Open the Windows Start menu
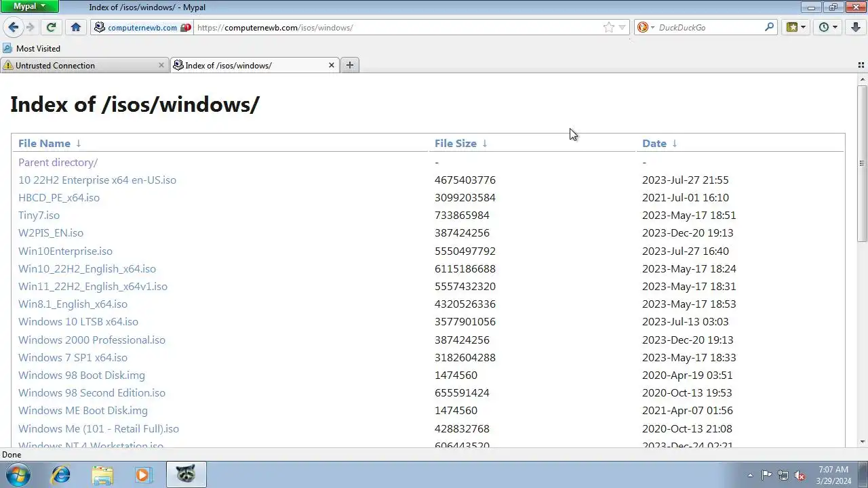The image size is (868, 488). 18,474
